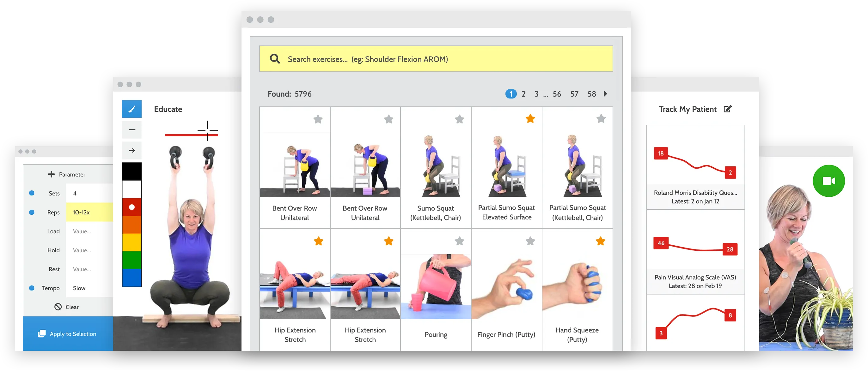Unfavorite the Hand Squeeze (Putty) star
The width and height of the screenshot is (868, 371).
pyautogui.click(x=600, y=241)
